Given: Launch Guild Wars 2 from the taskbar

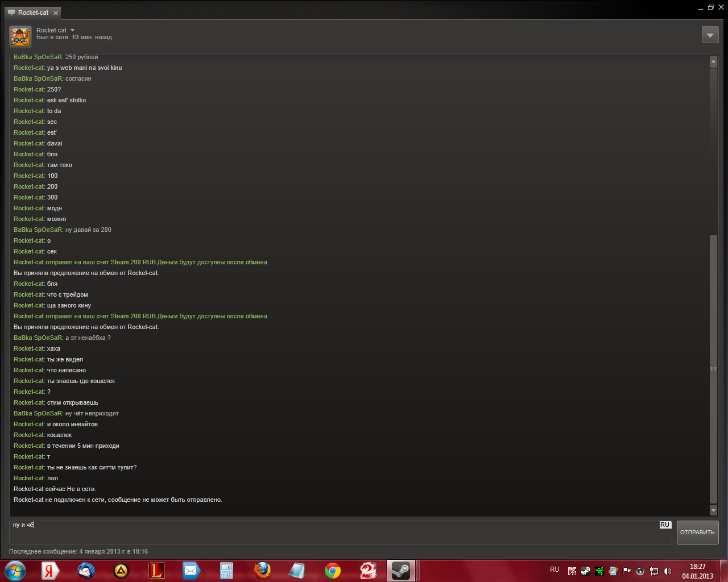Looking at the screenshot, I should [x=368, y=571].
